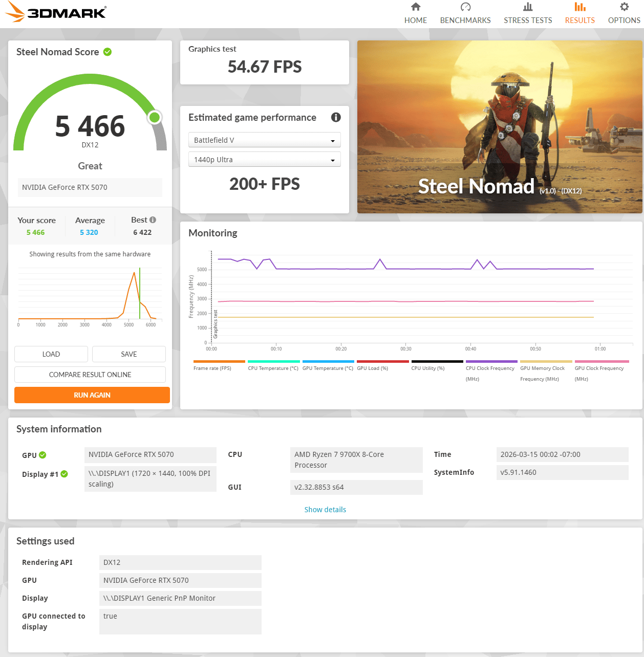
Task: Click the GPU value in Settings used
Action: tap(180, 580)
